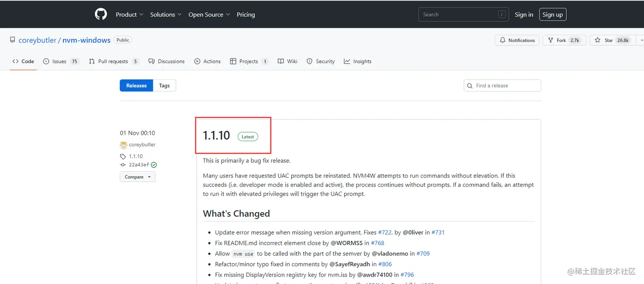This screenshot has height=284, width=644.
Task: Open commit 22a43ef
Action: click(x=139, y=165)
